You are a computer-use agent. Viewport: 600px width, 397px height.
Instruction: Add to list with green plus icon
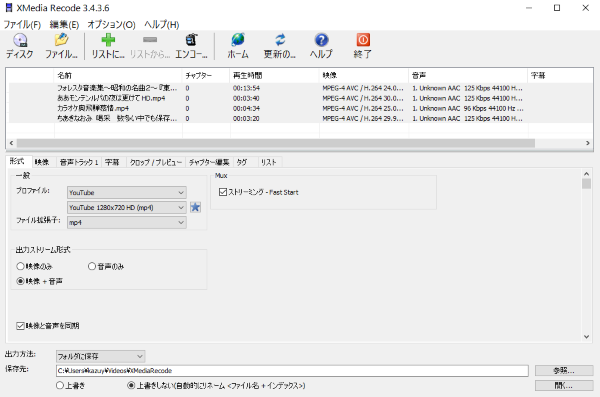(x=108, y=46)
